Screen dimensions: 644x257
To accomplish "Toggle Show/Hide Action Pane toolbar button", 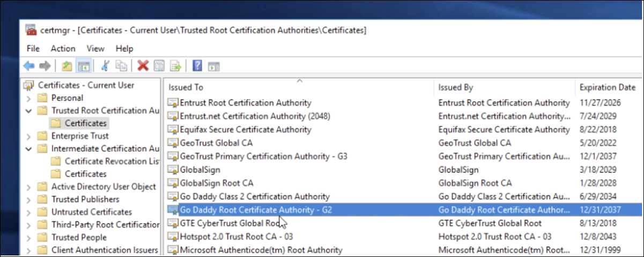I will point(214,66).
